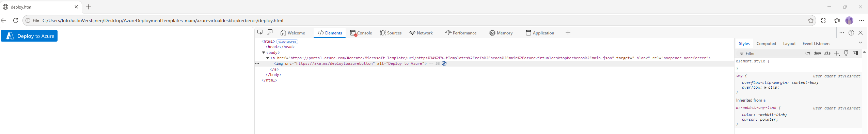Image resolution: width=868 pixels, height=134 pixels.
Task: Close the DevTools panel
Action: (x=861, y=33)
